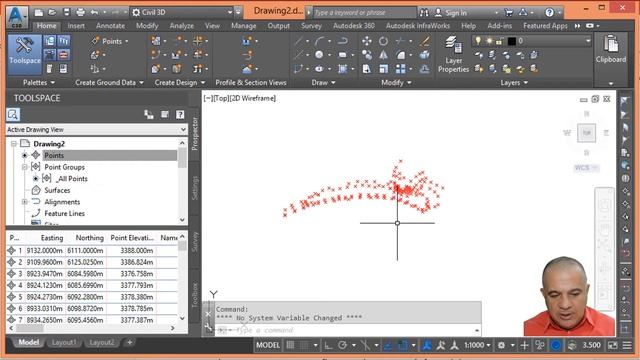Select the Circle tool in Draw panel
640x360 pixels.
319,55
